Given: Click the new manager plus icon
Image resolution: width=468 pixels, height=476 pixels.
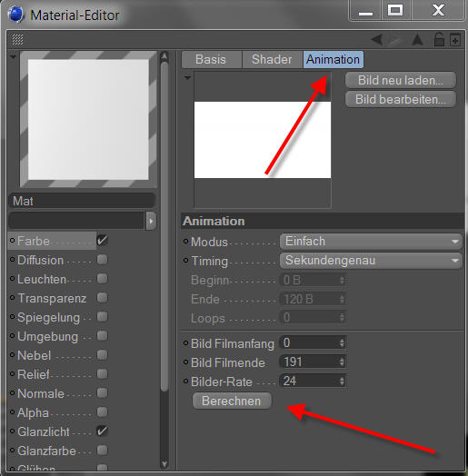Looking at the screenshot, I should [455, 40].
